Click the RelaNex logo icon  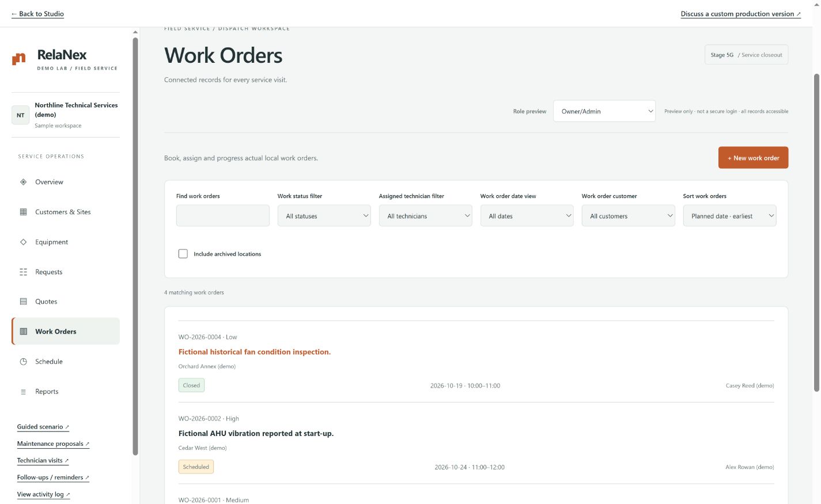[x=19, y=59]
